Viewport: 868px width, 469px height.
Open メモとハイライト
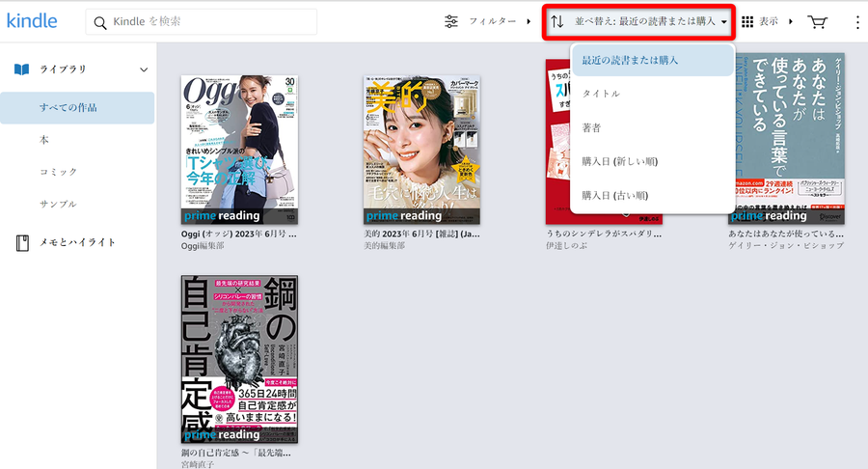77,242
